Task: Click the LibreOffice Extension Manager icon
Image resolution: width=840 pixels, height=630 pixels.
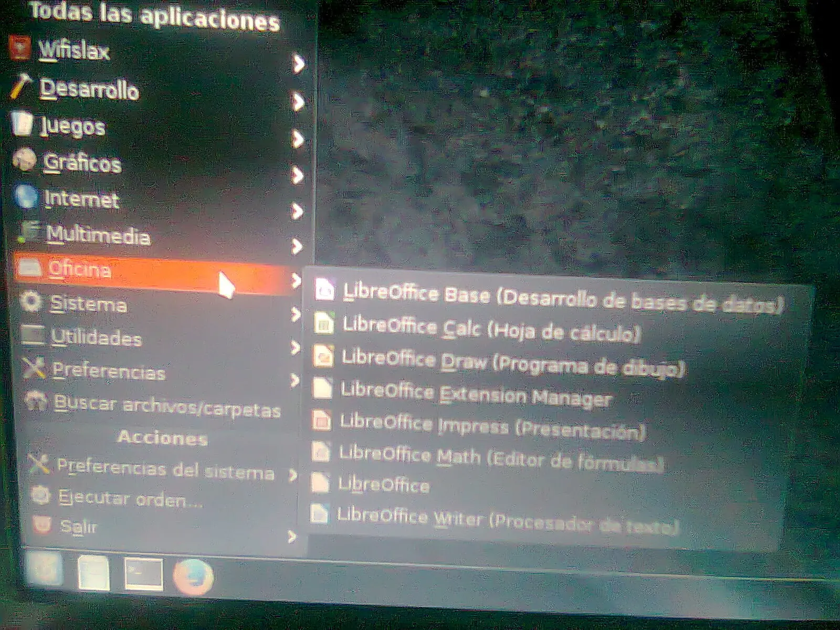Action: (x=322, y=388)
